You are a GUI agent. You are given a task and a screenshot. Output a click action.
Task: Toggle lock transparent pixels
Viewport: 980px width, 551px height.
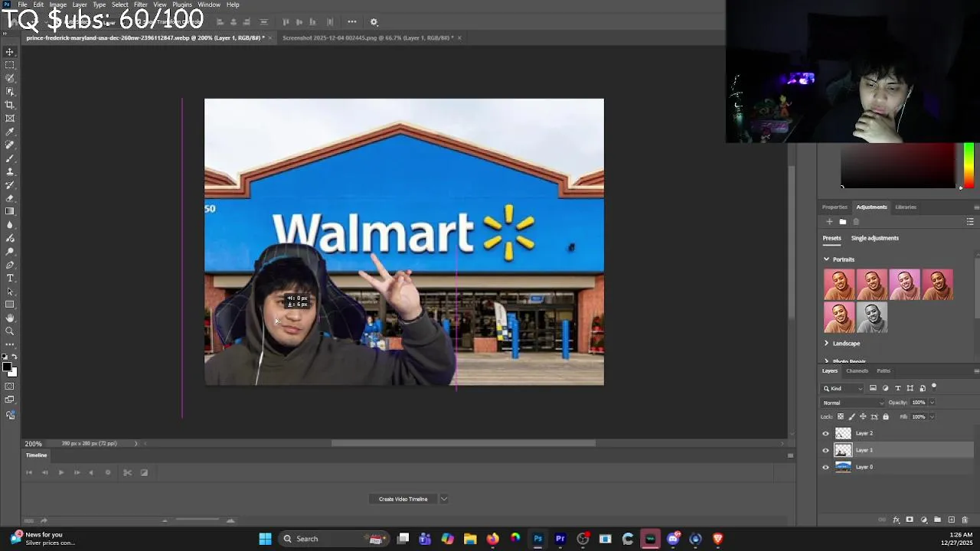pos(841,417)
